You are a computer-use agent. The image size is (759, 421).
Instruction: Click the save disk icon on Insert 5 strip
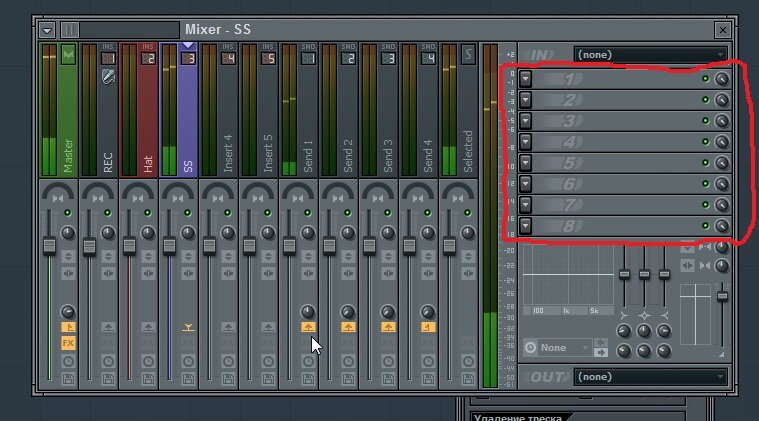[268, 379]
